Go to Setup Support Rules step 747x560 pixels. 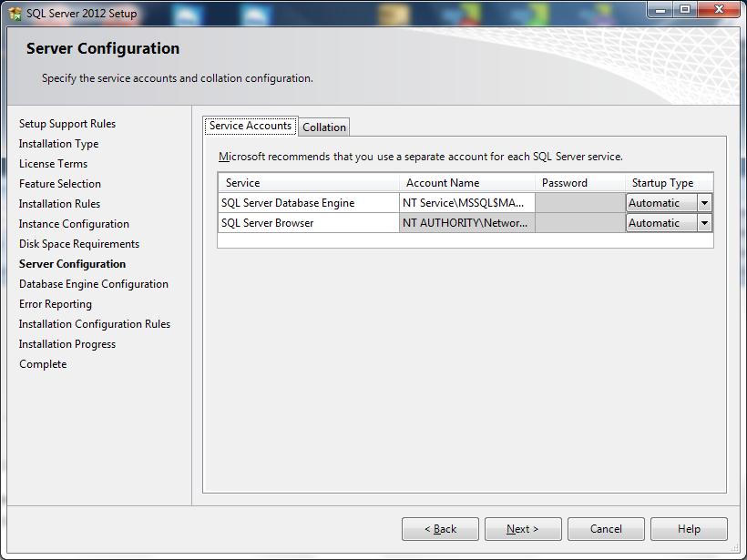(67, 124)
